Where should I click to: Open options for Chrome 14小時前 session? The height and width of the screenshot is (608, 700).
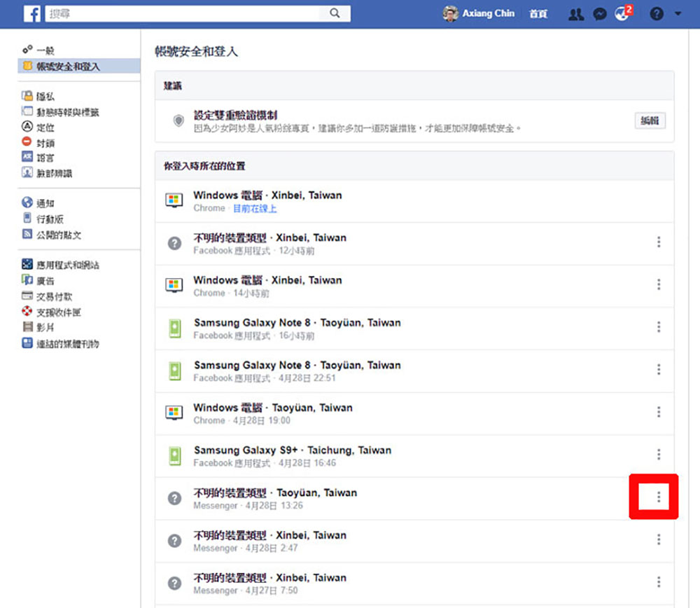click(659, 284)
